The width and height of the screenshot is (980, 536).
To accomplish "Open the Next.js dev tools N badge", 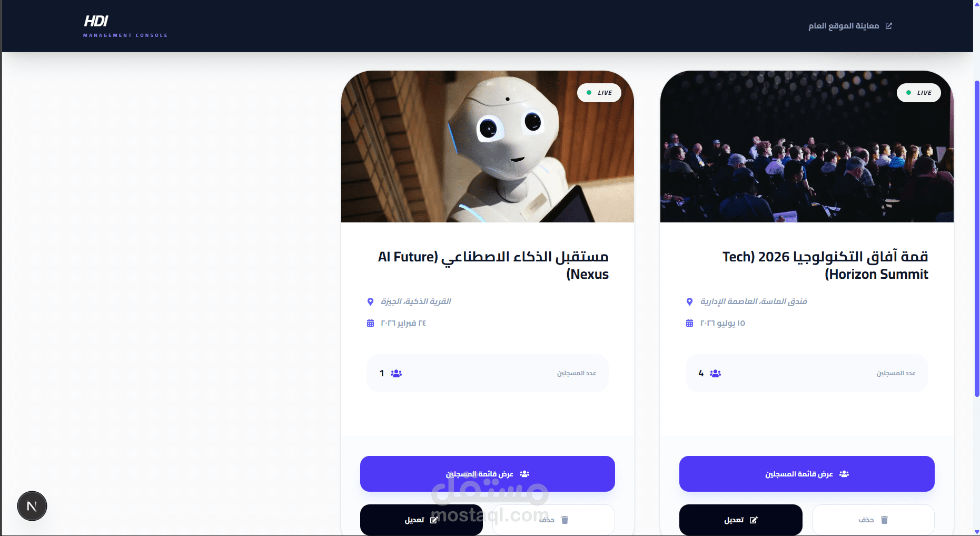I will click(x=32, y=506).
